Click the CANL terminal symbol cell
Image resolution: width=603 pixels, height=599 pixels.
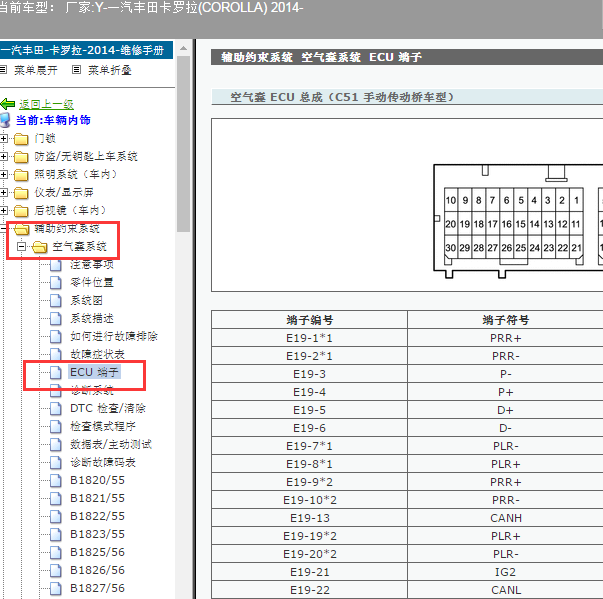[x=505, y=590]
